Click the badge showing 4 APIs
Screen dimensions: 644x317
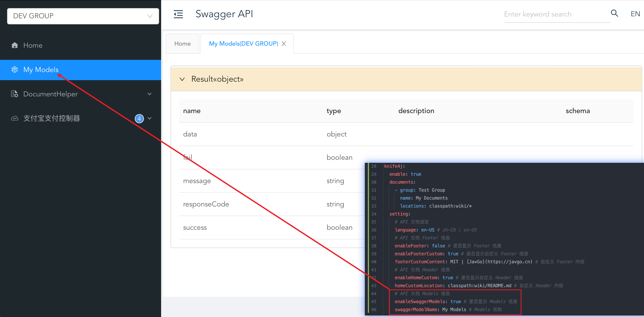click(139, 118)
